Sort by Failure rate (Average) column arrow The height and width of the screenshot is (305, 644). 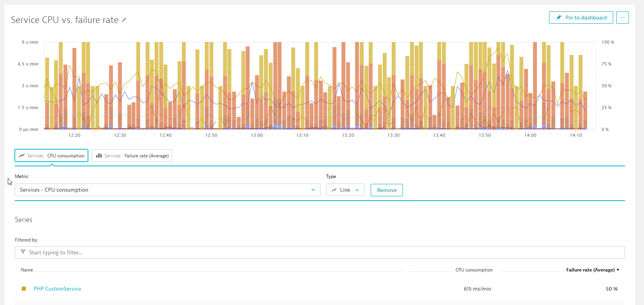tap(618, 270)
